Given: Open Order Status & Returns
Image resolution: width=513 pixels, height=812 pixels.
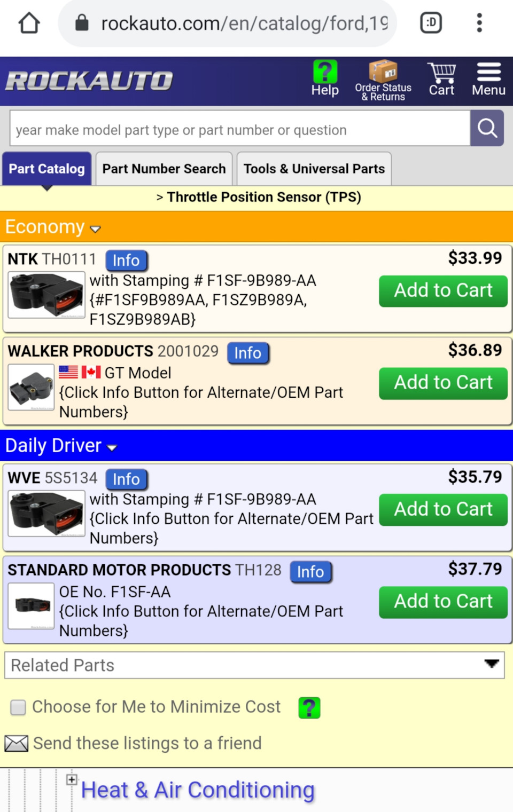Looking at the screenshot, I should [x=383, y=81].
